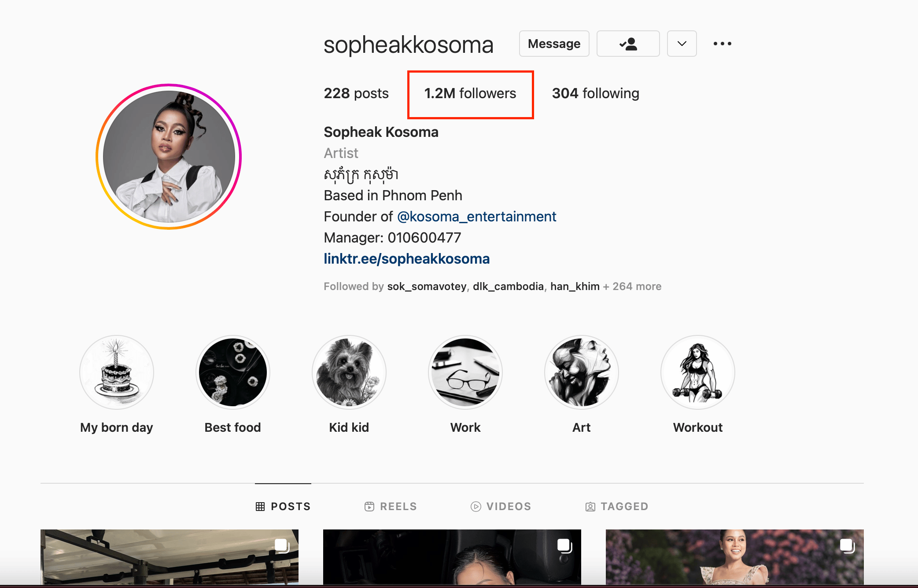Screen dimensions: 918x588
Task: Open 'My born day' story highlight
Action: [x=117, y=372]
